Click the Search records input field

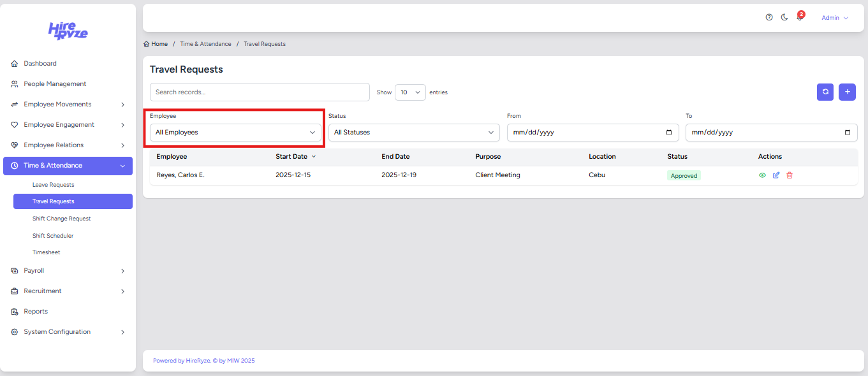(260, 92)
